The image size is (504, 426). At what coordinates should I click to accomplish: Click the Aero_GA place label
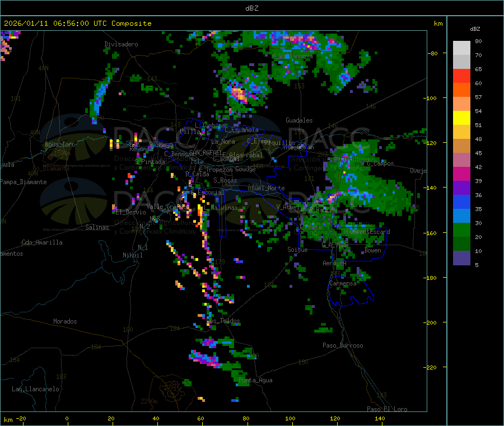click(335, 263)
